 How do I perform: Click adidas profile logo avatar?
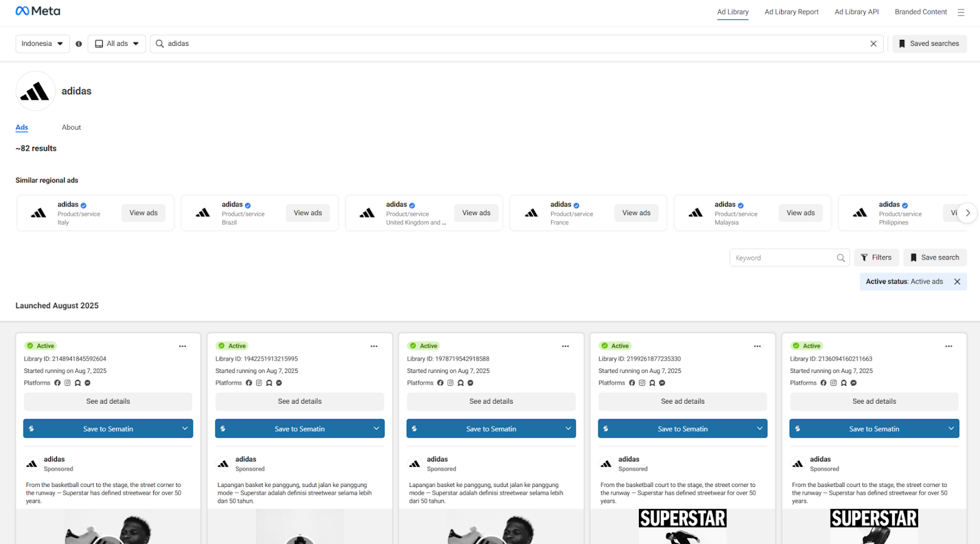click(36, 91)
